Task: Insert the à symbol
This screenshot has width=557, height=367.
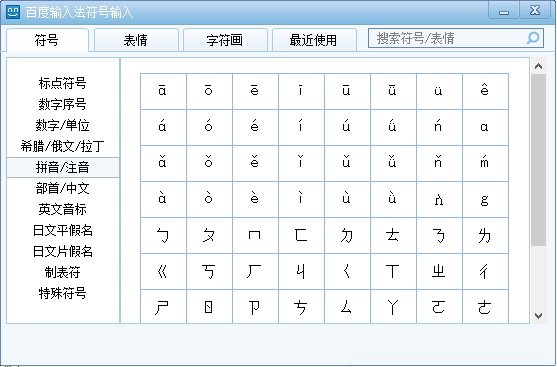Action: 163,199
